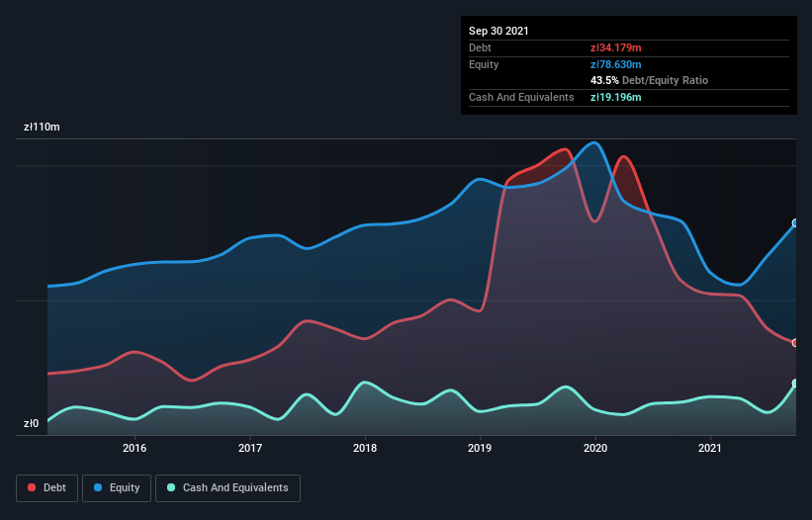Click the 2021 x-axis label
The width and height of the screenshot is (812, 520).
[x=710, y=448]
